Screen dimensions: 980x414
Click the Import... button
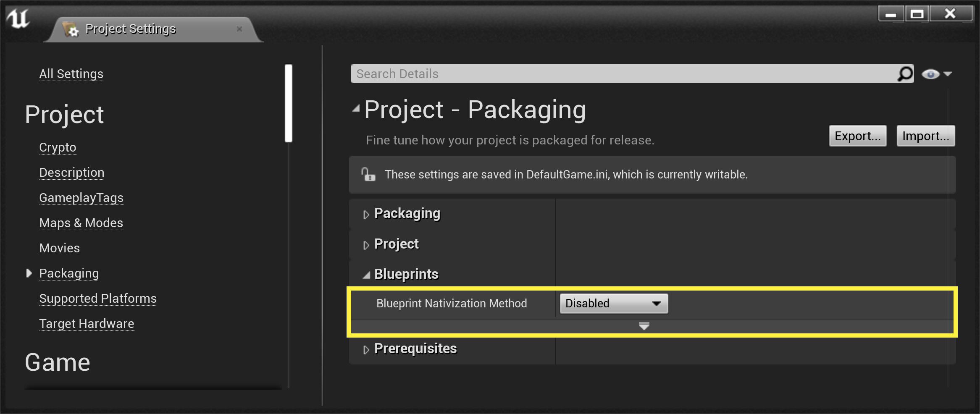click(x=925, y=136)
